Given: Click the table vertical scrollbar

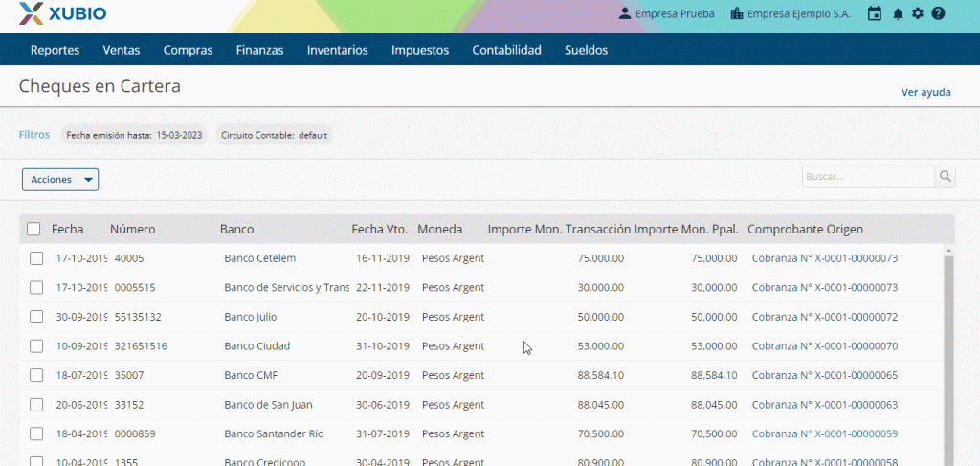Looking at the screenshot, I should pyautogui.click(x=948, y=359).
